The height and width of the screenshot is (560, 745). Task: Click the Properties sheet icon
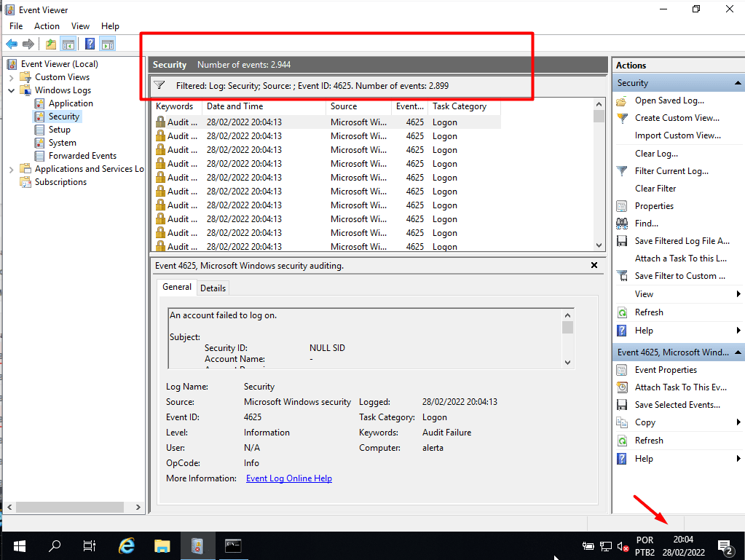click(621, 206)
